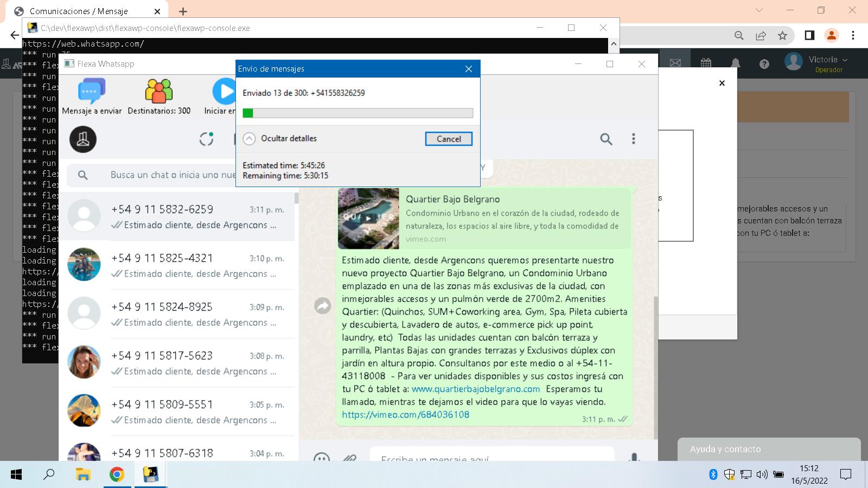Viewport: 868px width, 488px height.
Task: Close the Comunicaciones / Mensaje browser tab
Action: pyautogui.click(x=157, y=11)
